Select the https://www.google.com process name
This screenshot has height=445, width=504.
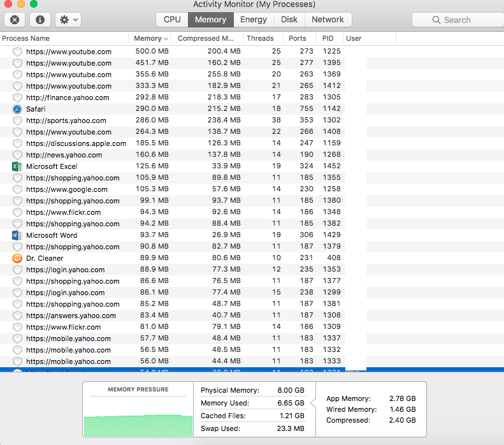[67, 189]
